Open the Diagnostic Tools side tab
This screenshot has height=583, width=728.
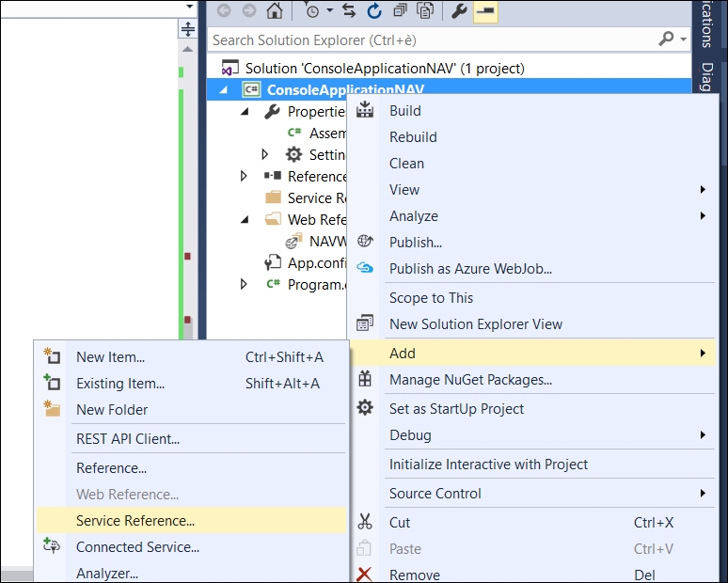coord(707,76)
